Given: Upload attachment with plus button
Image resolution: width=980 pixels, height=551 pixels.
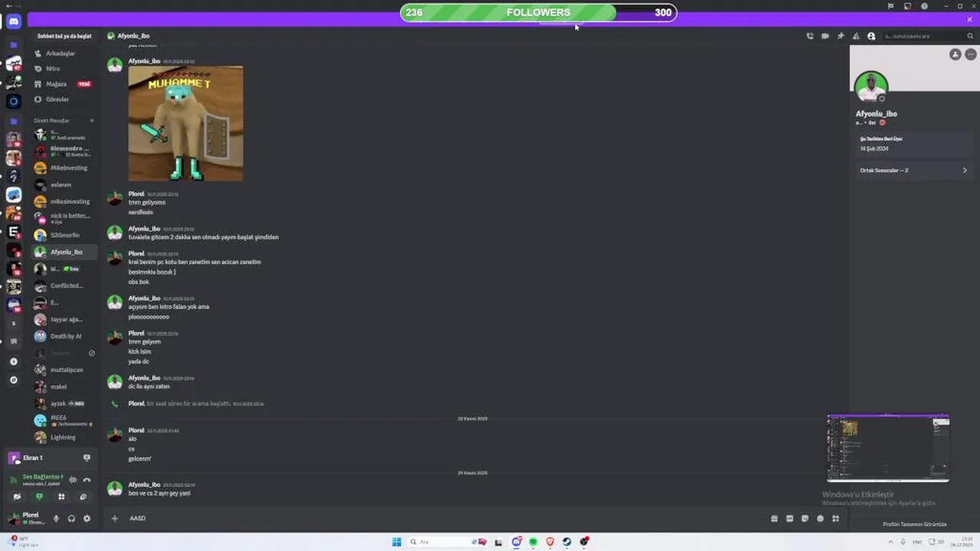Looking at the screenshot, I should (115, 518).
